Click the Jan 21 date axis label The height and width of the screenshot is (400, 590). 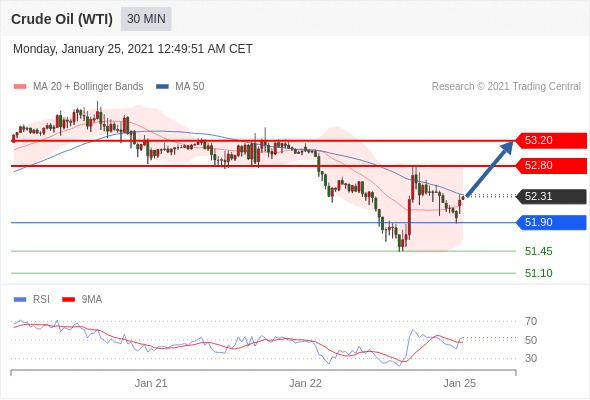[x=151, y=383]
